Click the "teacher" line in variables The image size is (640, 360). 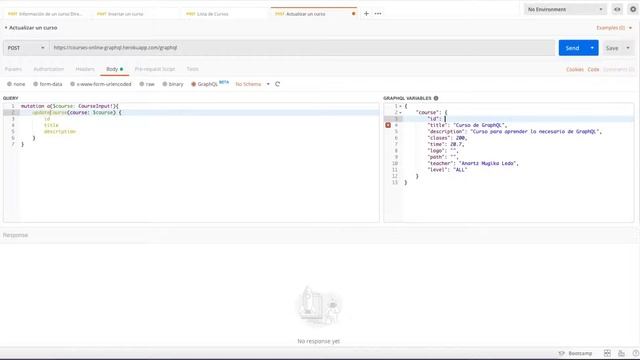[x=473, y=163]
